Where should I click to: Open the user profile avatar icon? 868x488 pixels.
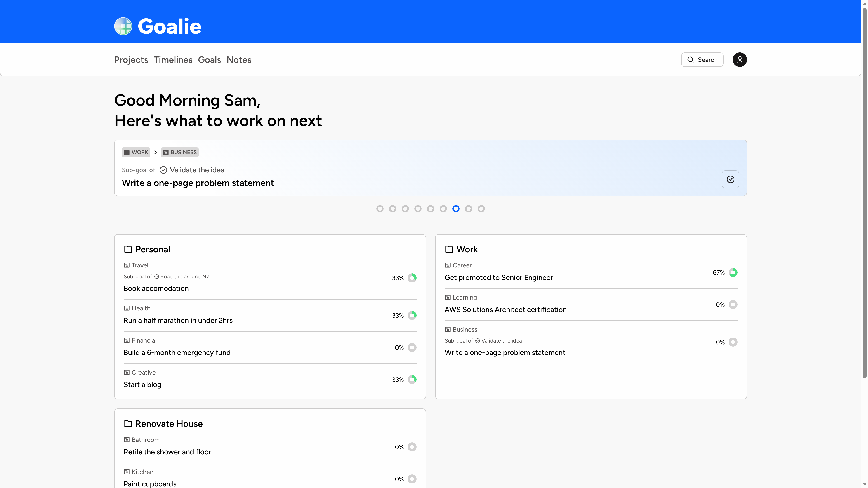(739, 60)
